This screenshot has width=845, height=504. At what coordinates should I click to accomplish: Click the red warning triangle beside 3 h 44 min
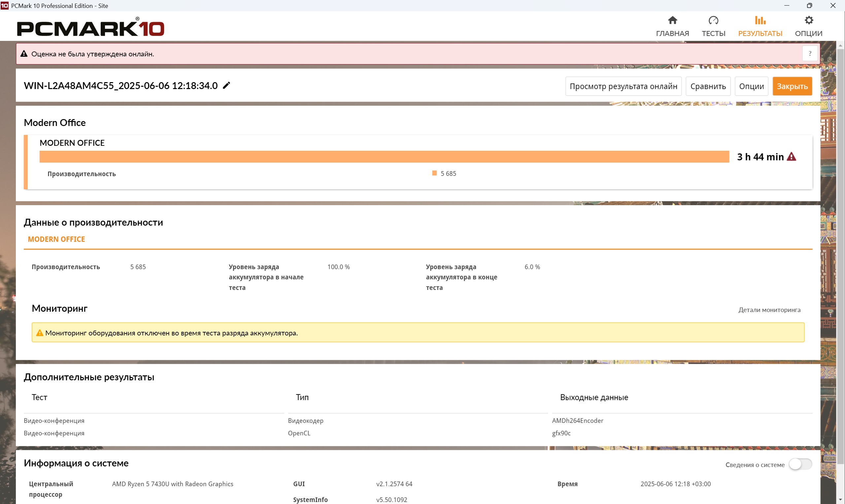click(791, 157)
